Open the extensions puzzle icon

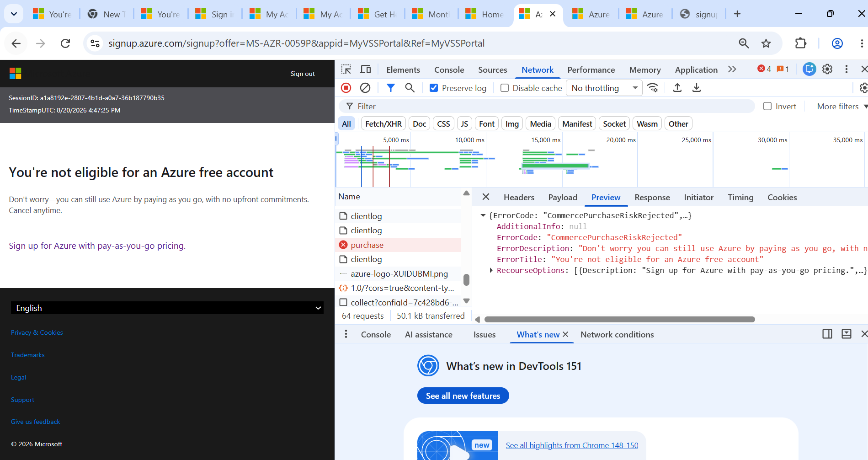801,43
